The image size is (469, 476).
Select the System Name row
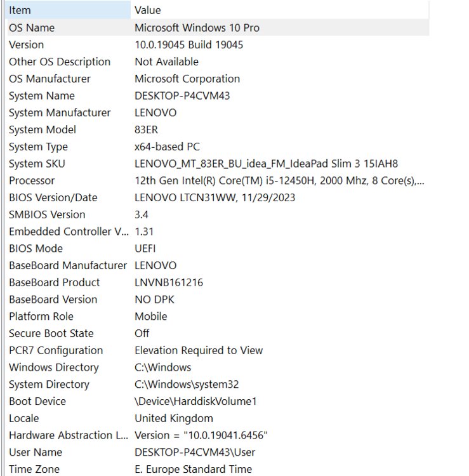click(x=42, y=96)
